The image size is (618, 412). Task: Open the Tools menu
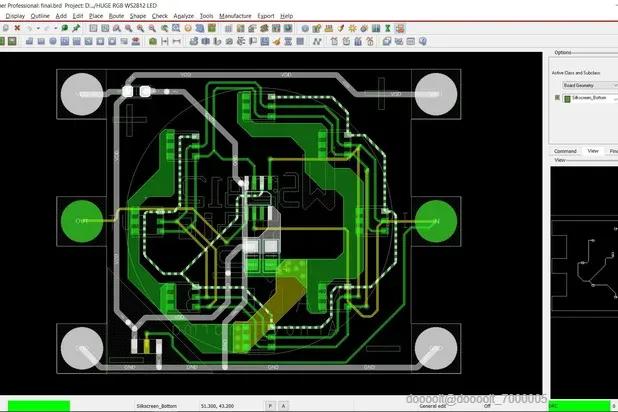click(x=206, y=16)
